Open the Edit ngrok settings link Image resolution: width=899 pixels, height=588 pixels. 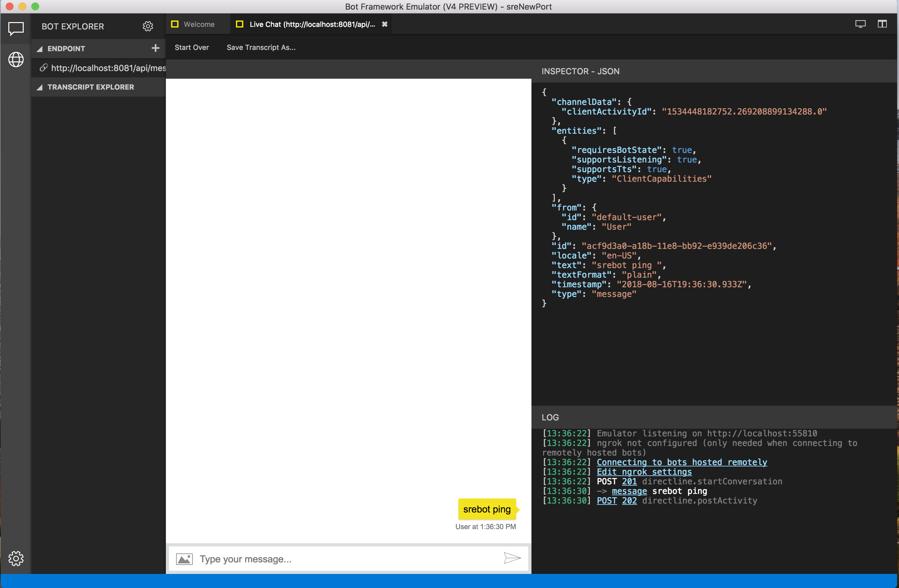(644, 472)
